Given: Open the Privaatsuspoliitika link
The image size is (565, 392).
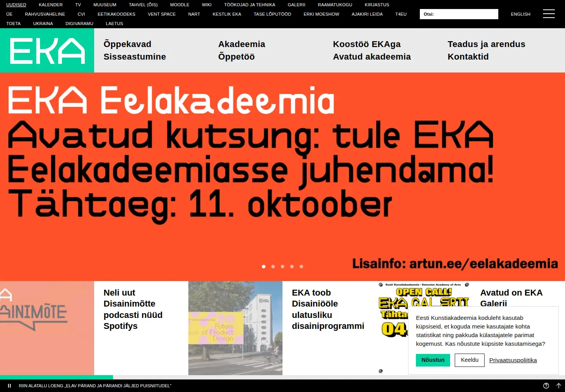Looking at the screenshot, I should pos(513,360).
